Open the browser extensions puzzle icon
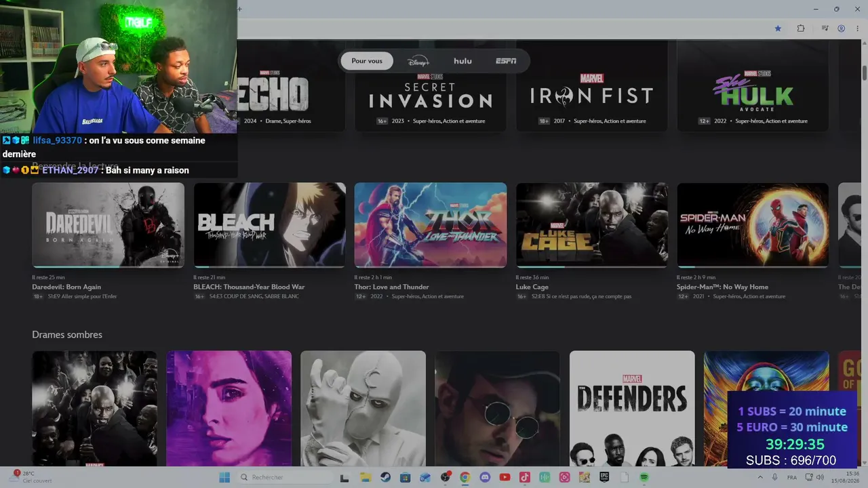868x488 pixels. [x=801, y=28]
